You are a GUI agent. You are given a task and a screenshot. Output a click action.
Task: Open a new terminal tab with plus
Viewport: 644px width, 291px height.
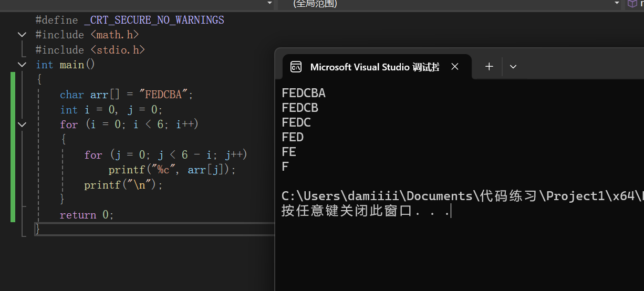(489, 67)
